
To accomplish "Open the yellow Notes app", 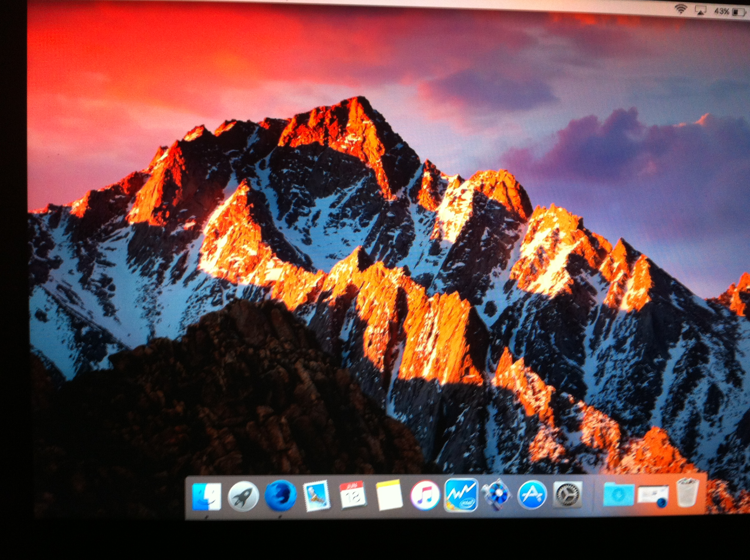I will coord(389,495).
